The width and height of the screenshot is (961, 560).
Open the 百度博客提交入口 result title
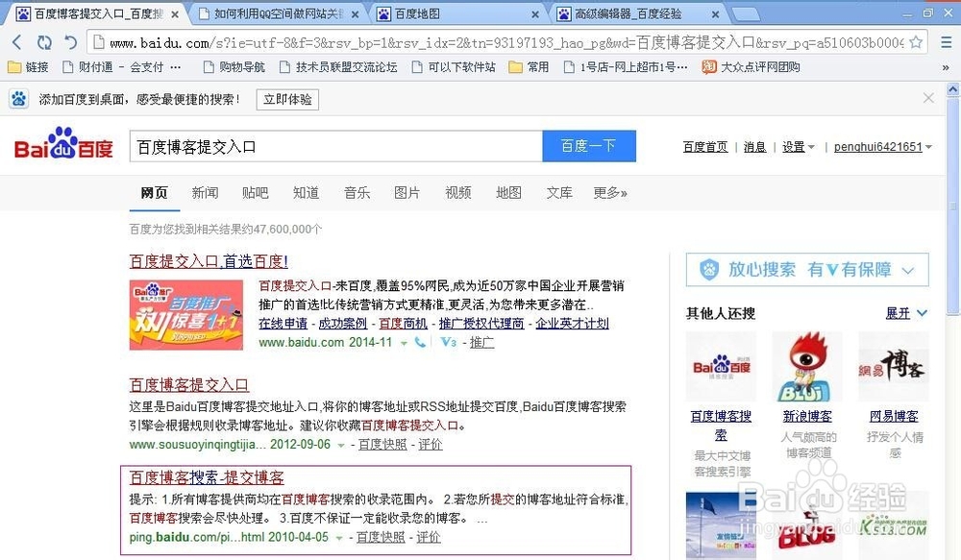[188, 385]
